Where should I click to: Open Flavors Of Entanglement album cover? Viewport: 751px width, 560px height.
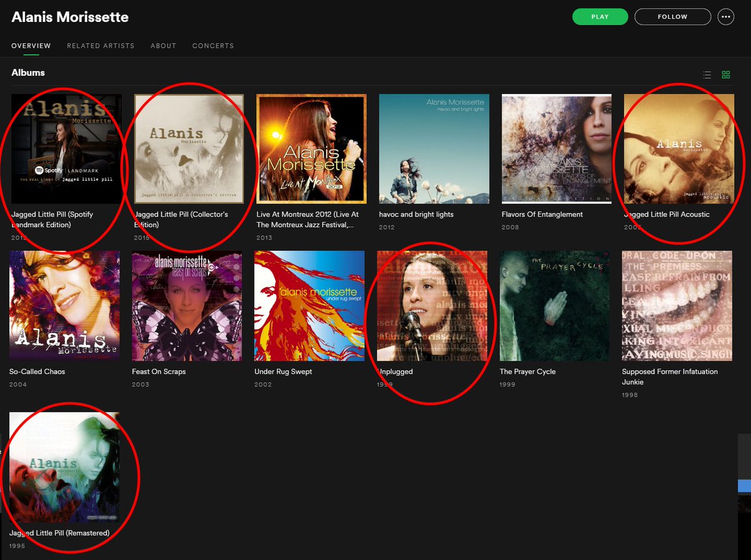click(x=557, y=149)
